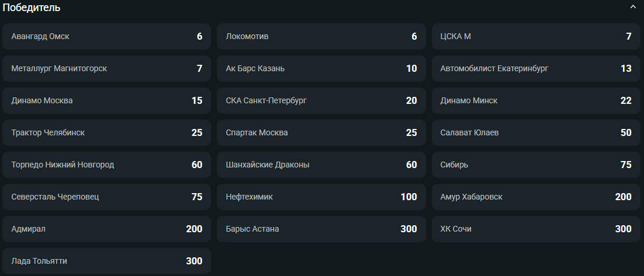Click Северсталь Череповец bet option

[107, 197]
